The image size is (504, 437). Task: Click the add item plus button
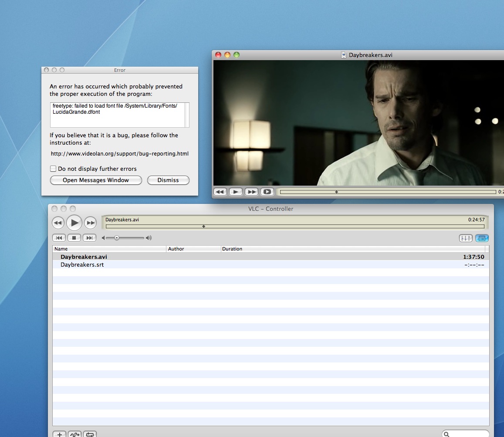tap(60, 434)
